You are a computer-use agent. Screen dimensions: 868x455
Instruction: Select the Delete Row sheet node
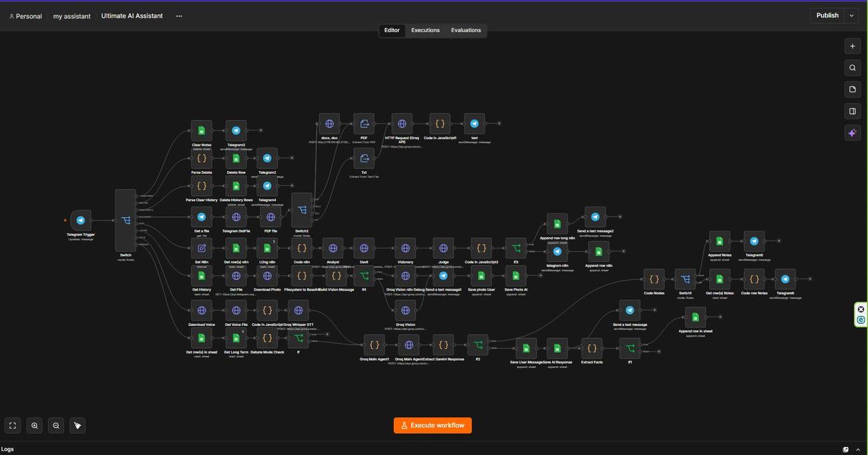[236, 158]
